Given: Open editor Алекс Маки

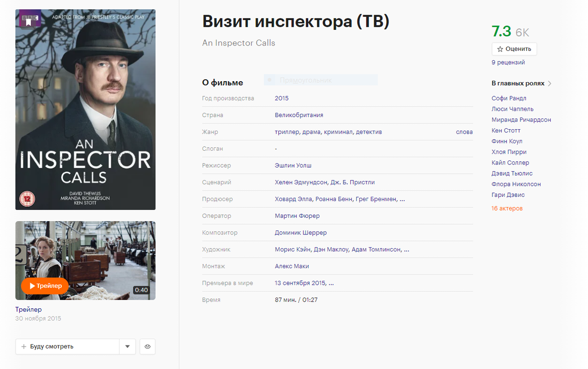Looking at the screenshot, I should (x=292, y=266).
